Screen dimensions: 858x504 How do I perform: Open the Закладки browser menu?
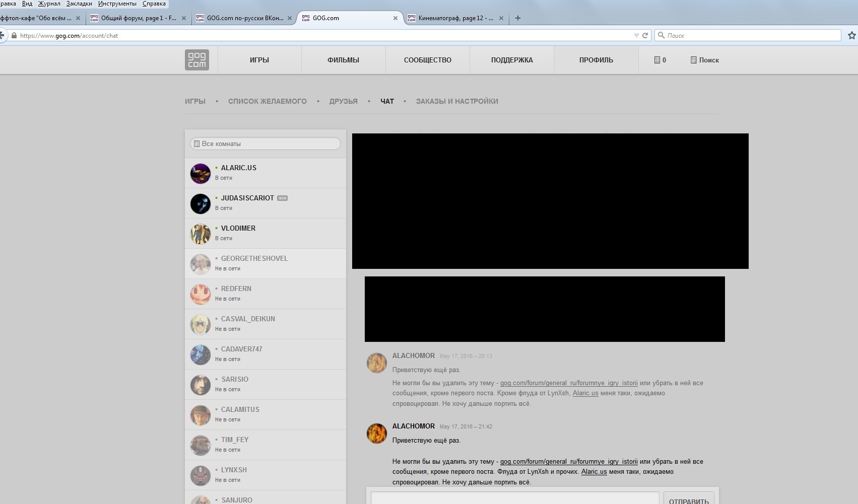click(x=79, y=4)
